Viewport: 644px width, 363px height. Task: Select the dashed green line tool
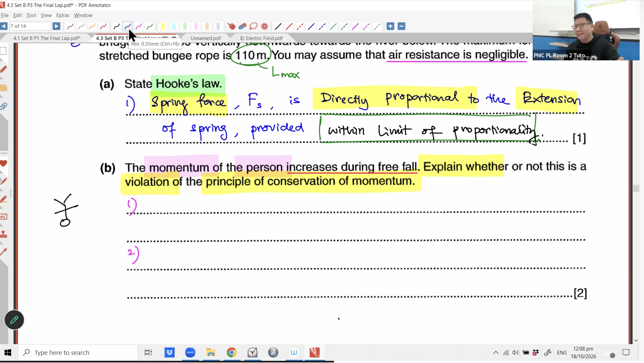point(344,26)
